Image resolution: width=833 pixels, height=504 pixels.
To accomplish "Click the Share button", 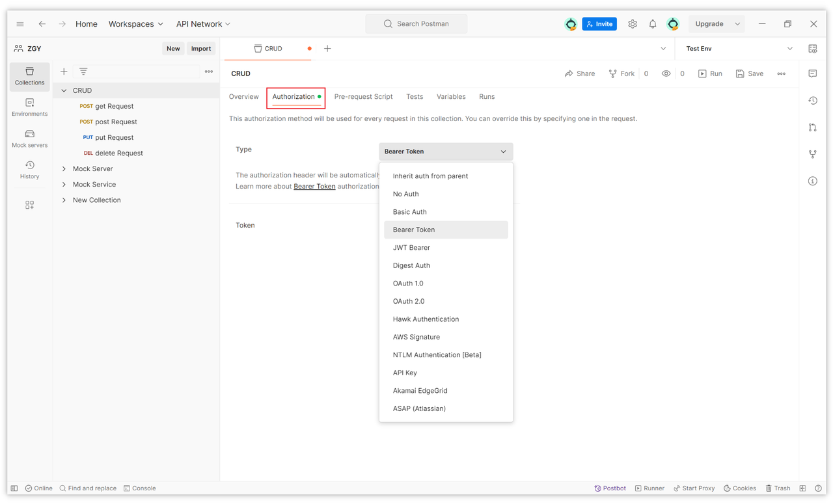I will [x=580, y=73].
